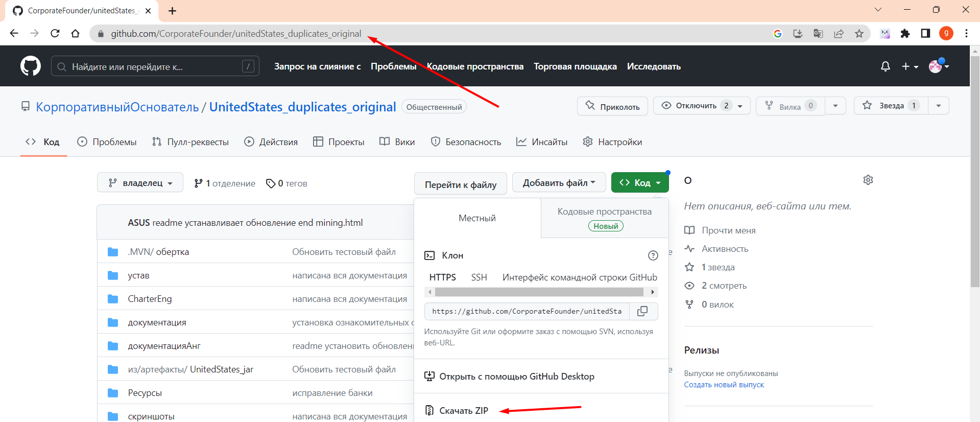Bookmark this page with star icon
This screenshot has height=422, width=980.
pyautogui.click(x=859, y=34)
